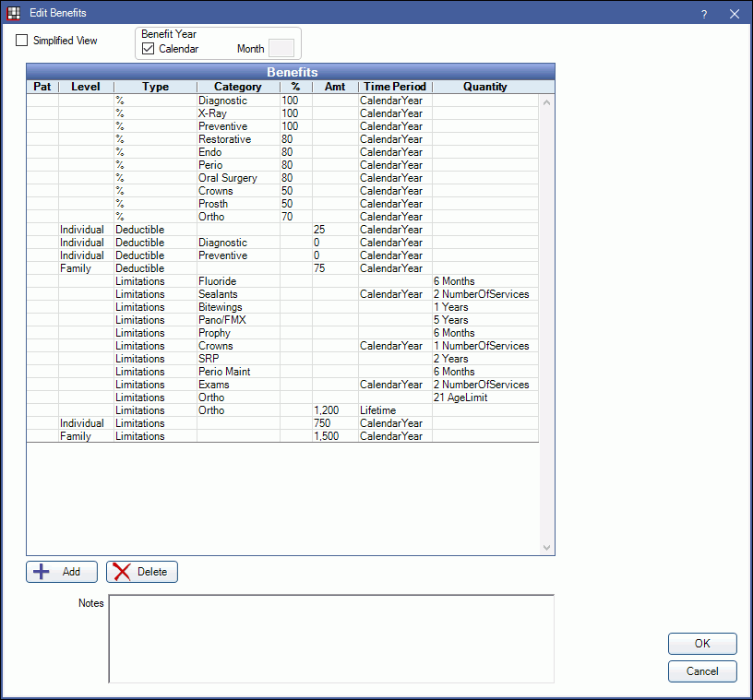
Task: Confirm changes with the OK button
Action: pos(702,644)
